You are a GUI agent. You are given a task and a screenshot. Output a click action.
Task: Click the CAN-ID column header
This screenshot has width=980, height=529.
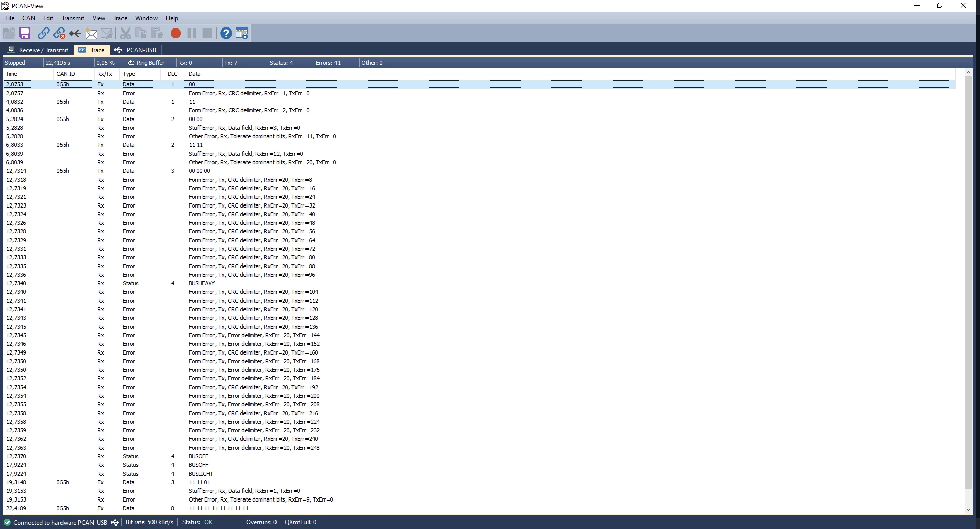pyautogui.click(x=74, y=74)
